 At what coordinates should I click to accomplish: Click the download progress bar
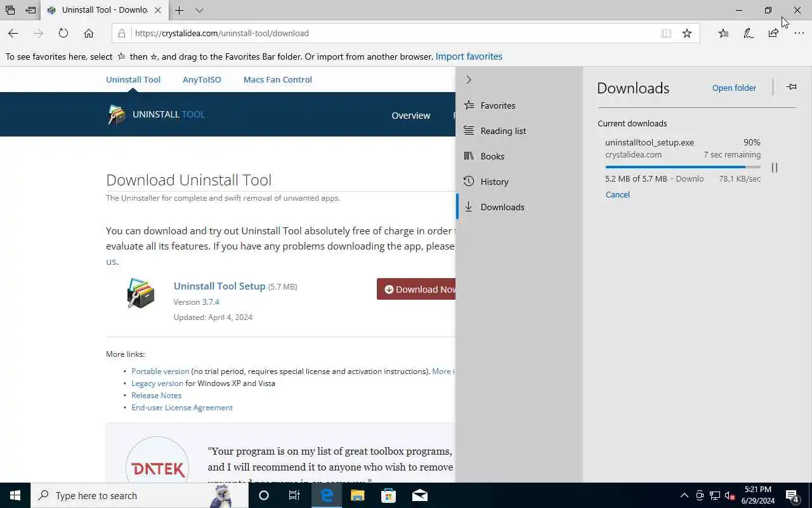click(683, 167)
